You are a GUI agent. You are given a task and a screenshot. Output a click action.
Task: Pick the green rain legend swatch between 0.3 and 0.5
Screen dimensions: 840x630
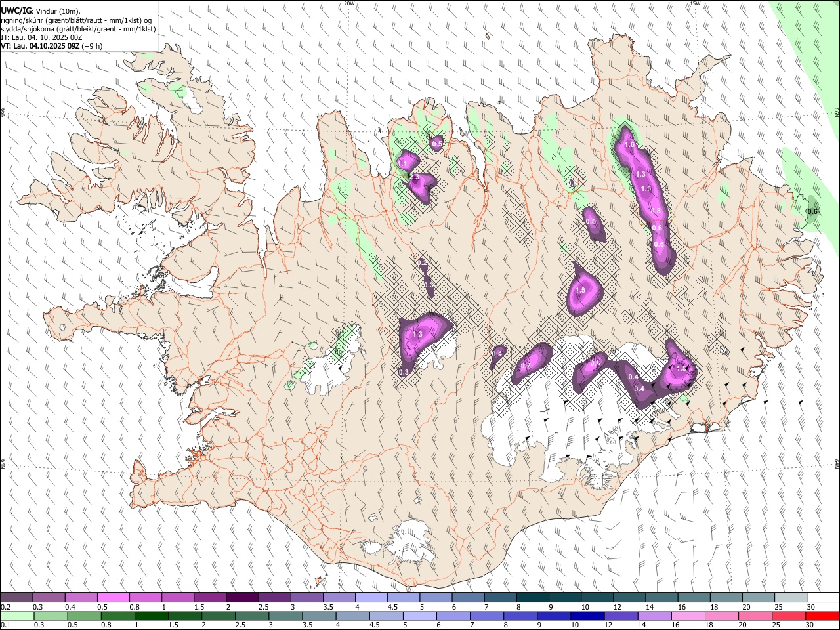[51, 616]
